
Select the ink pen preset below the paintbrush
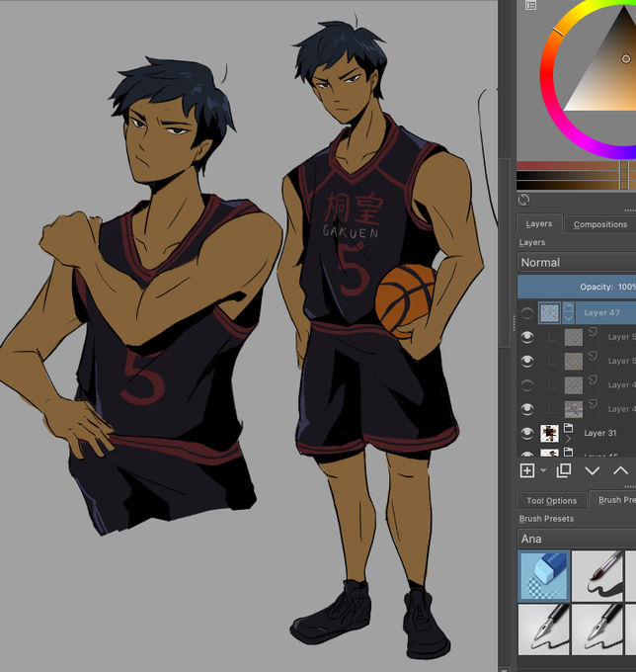click(x=597, y=629)
